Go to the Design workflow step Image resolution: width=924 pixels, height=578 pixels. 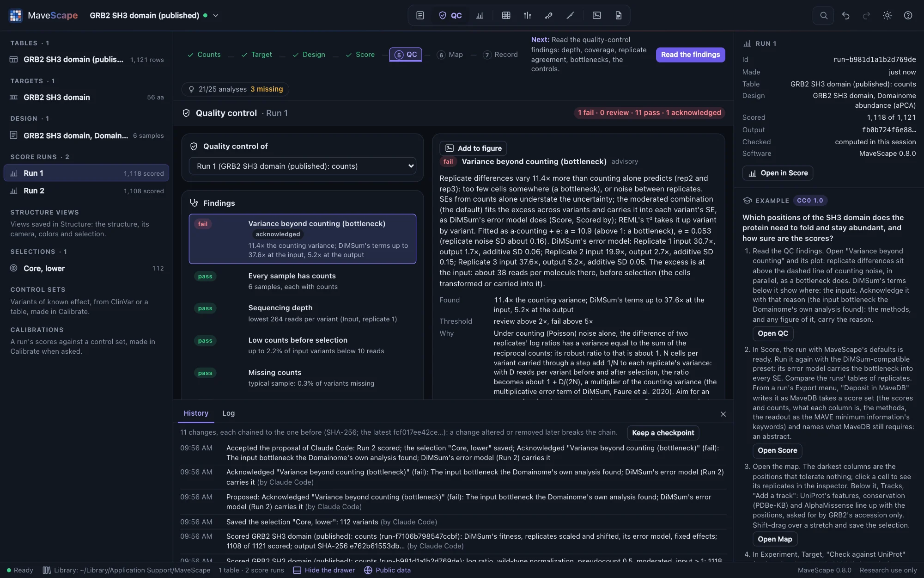(309, 55)
